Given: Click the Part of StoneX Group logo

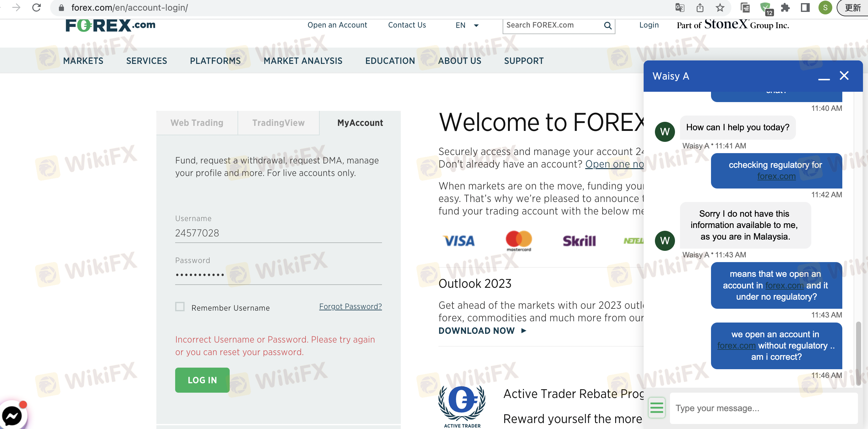Looking at the screenshot, I should pos(733,25).
